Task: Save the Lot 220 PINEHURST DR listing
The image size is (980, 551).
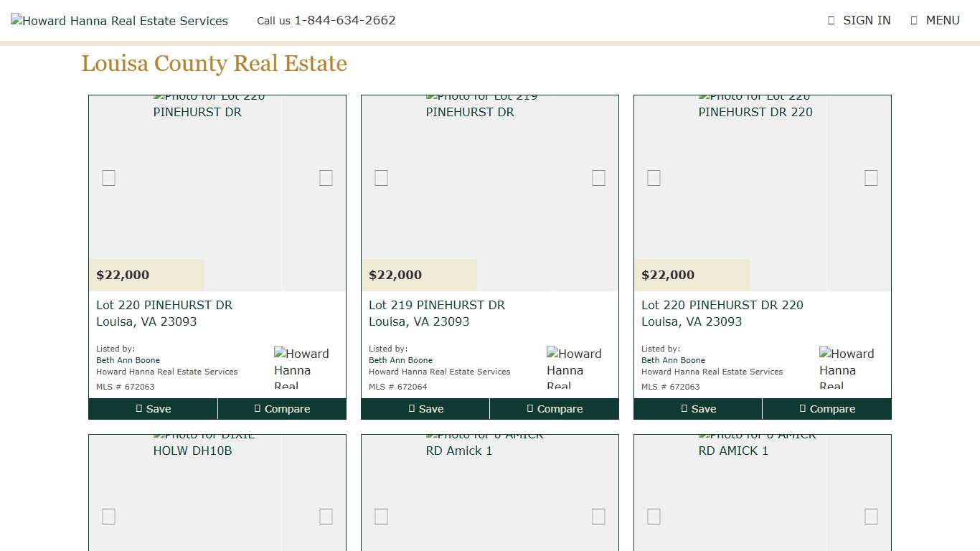Action: pyautogui.click(x=153, y=409)
